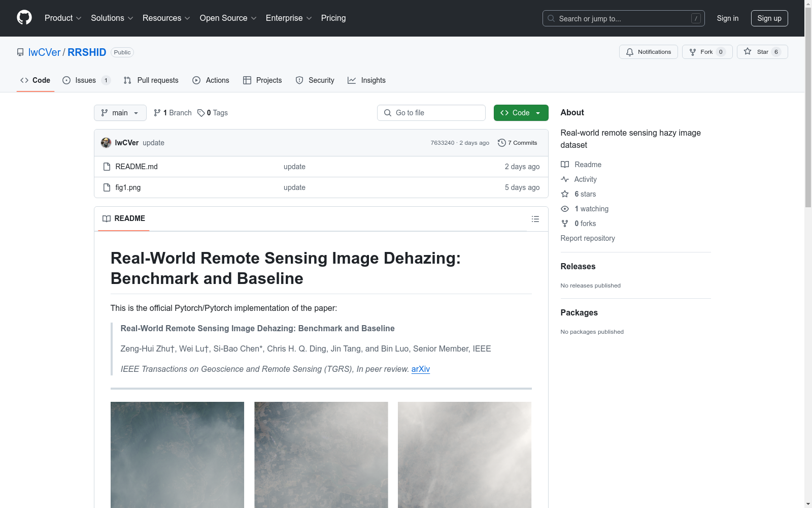This screenshot has width=812, height=508.
Task: Open Insights via the graph icon
Action: [x=351, y=80]
